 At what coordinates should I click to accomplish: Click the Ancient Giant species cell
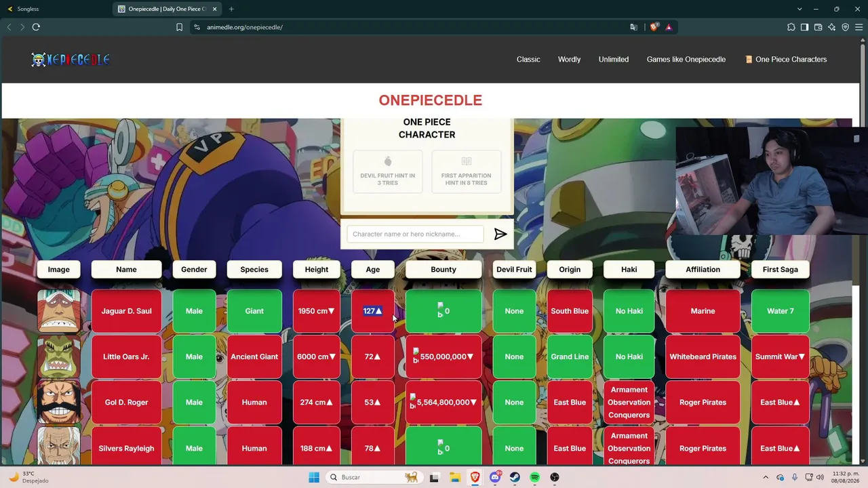(254, 357)
